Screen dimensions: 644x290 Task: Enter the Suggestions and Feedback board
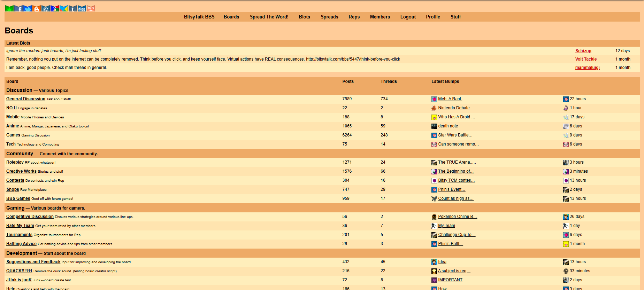(33, 262)
